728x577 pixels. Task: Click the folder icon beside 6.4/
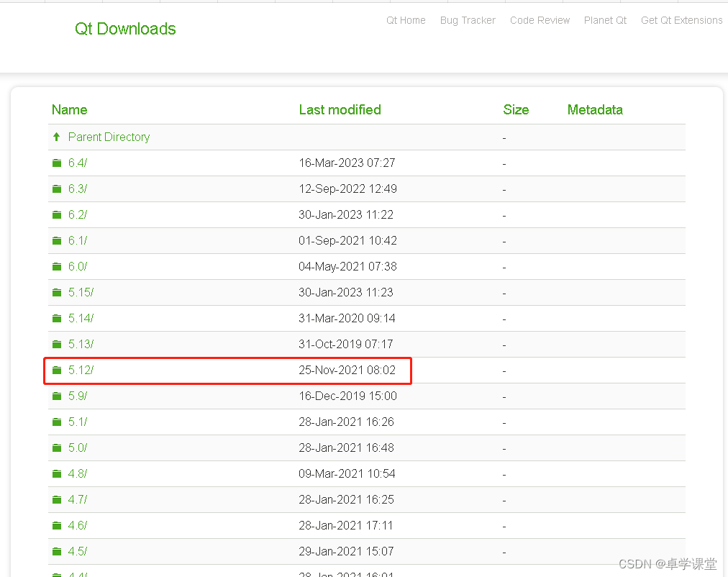click(57, 163)
